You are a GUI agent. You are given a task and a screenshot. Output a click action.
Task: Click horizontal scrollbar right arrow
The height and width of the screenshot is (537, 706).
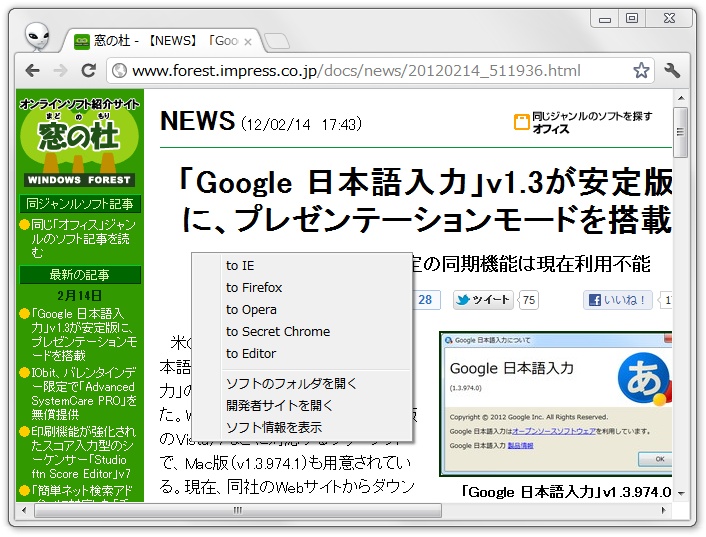pos(663,510)
